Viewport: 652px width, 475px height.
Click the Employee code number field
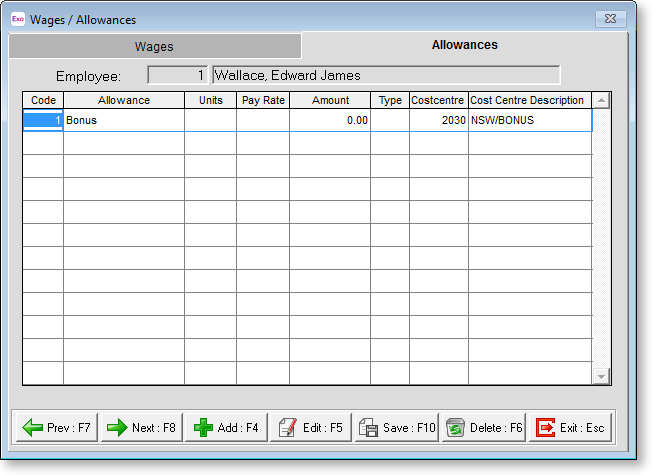[178, 75]
